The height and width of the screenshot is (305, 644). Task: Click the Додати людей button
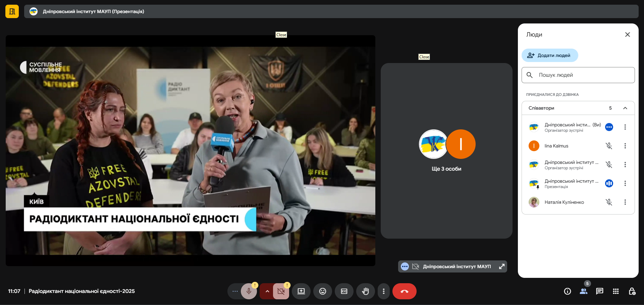tap(549, 55)
